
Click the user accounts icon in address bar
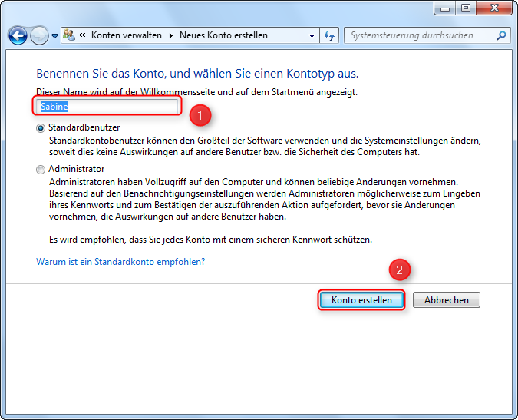(69, 35)
